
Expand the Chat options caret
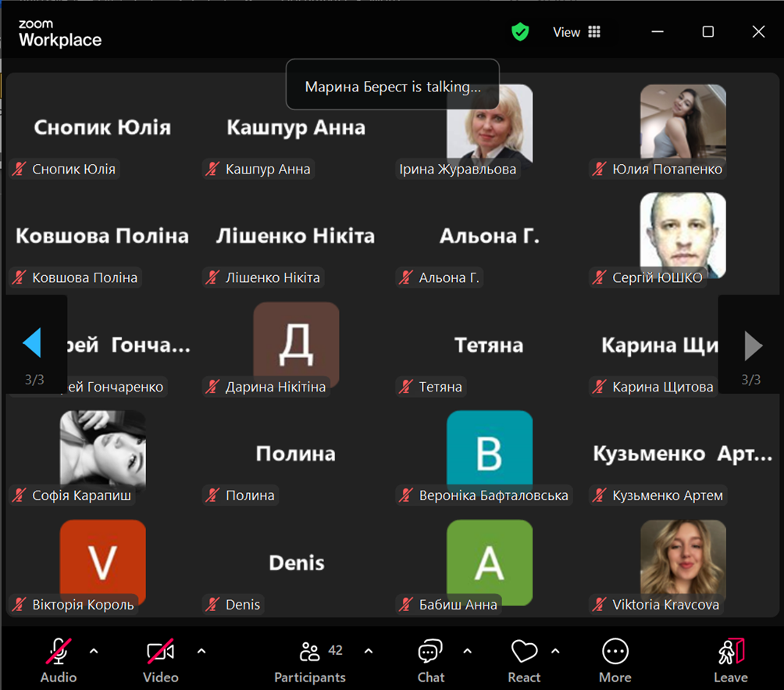click(x=468, y=651)
